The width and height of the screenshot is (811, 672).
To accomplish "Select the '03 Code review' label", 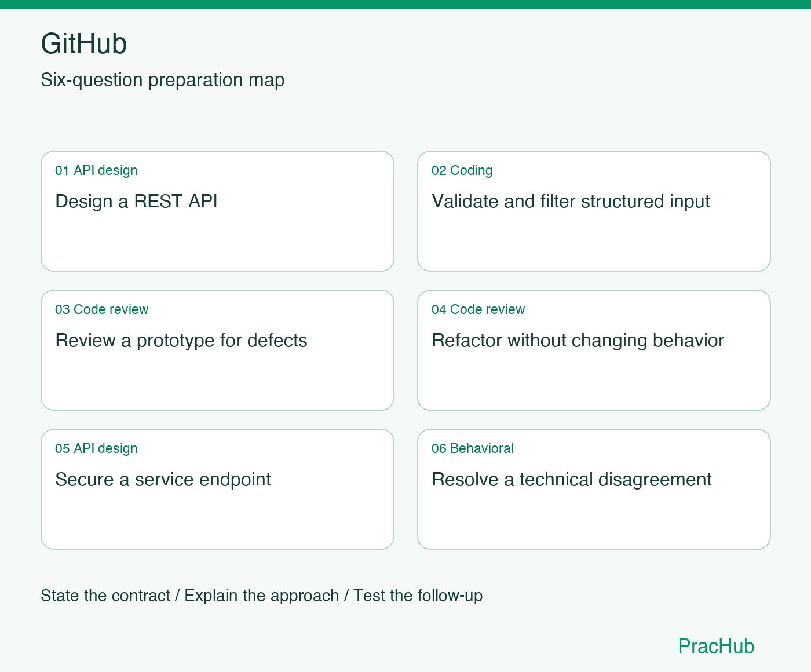I will (101, 309).
